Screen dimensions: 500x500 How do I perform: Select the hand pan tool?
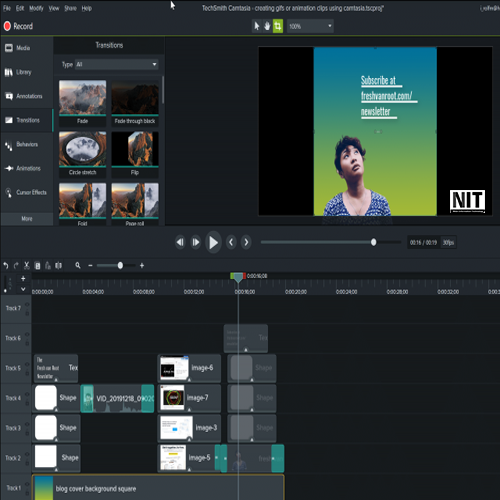click(x=267, y=26)
